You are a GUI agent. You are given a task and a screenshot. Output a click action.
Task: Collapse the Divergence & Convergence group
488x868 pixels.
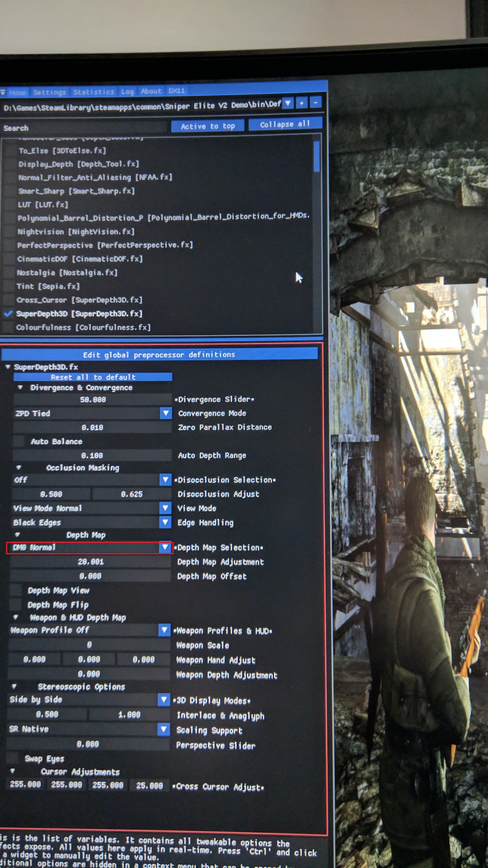pyautogui.click(x=20, y=387)
